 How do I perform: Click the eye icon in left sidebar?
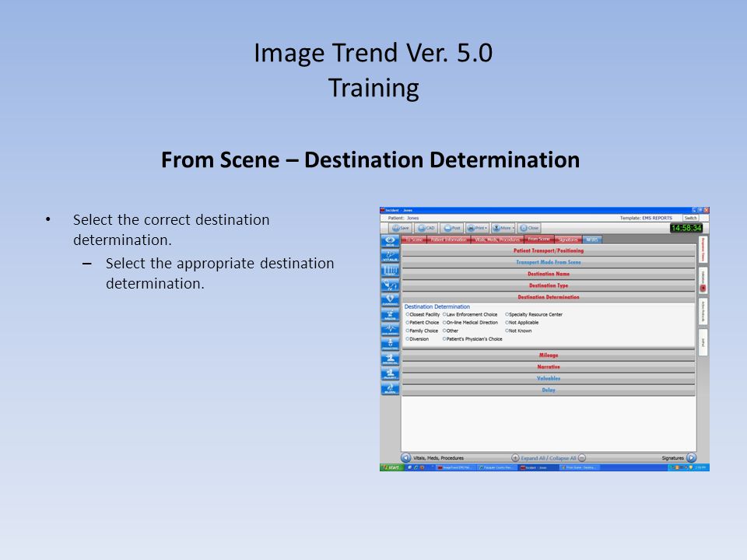[390, 240]
